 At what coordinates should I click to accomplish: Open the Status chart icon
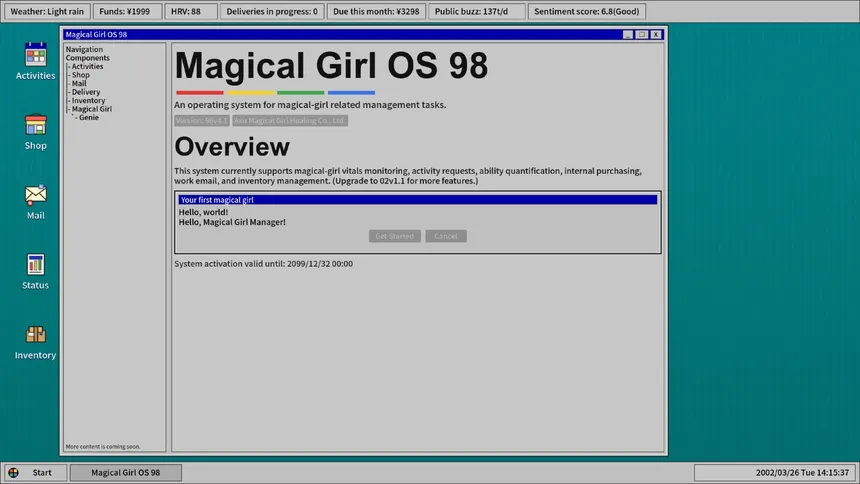(x=36, y=265)
